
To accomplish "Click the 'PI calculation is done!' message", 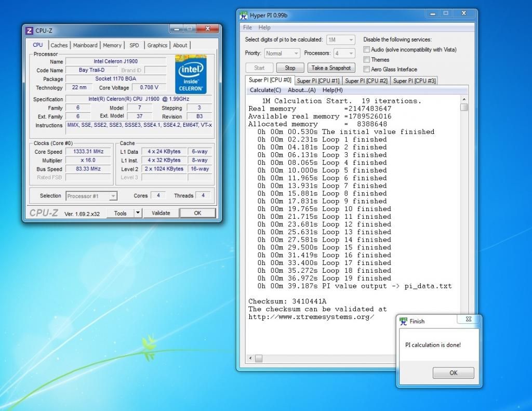I will pyautogui.click(x=433, y=345).
